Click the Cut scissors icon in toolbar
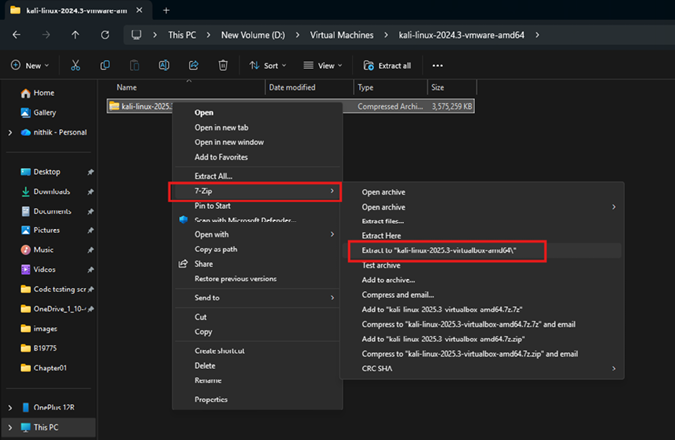 76,65
